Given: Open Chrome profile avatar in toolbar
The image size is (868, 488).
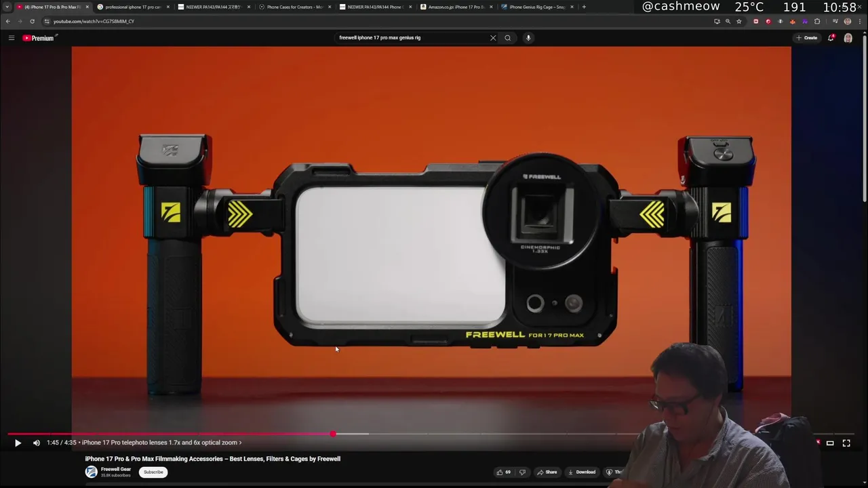Looking at the screenshot, I should coord(848,21).
